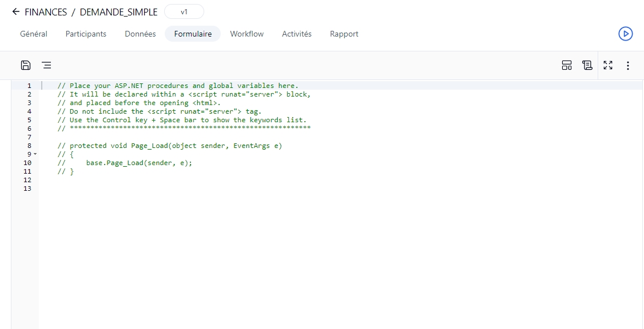Viewport: 644px width, 329px height.
Task: Place cursor on empty line 13
Action: point(172,188)
